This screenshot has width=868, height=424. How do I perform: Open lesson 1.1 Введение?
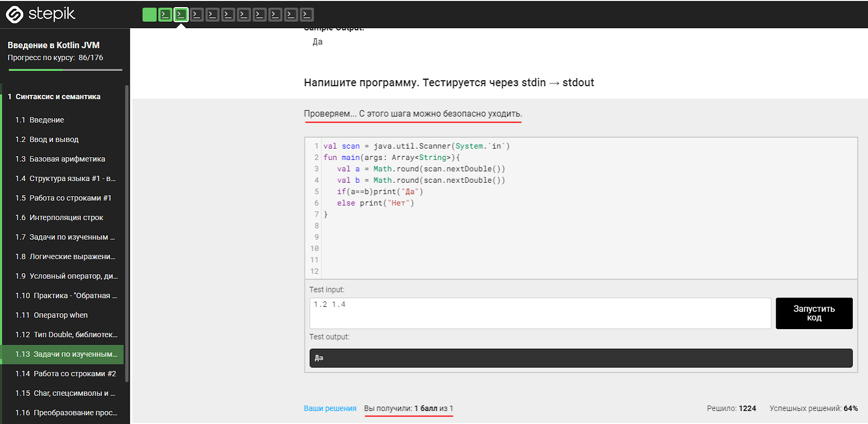pyautogui.click(x=47, y=120)
